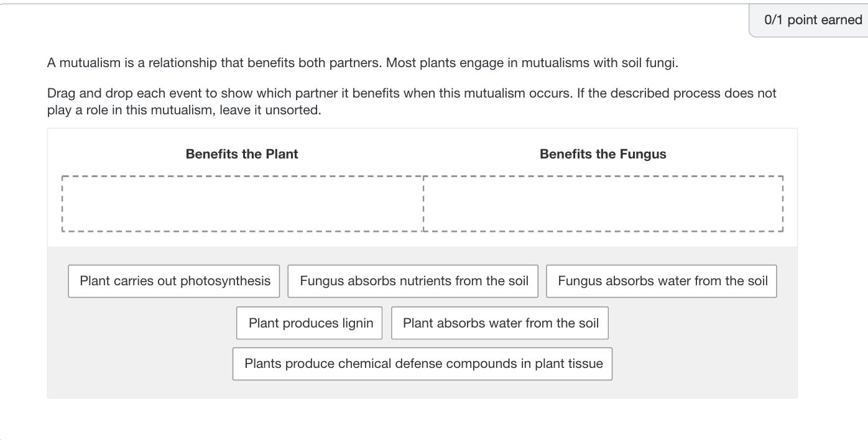Select the "Plant produces lignin" tile
The width and height of the screenshot is (868, 440).
pyautogui.click(x=309, y=323)
